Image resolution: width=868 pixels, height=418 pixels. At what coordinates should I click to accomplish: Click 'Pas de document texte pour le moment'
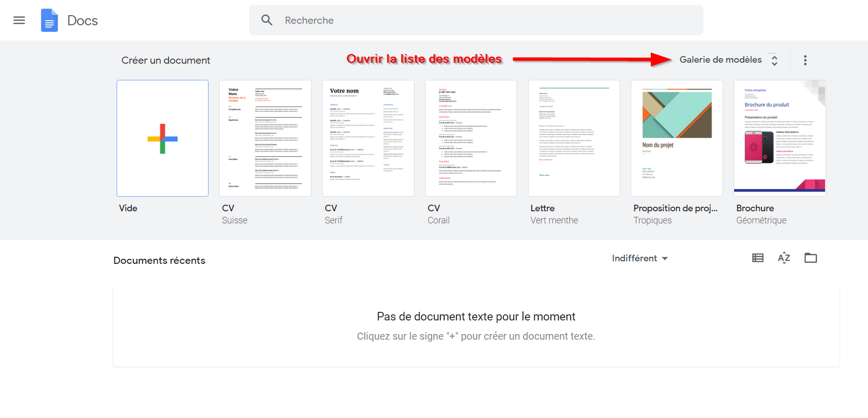tap(476, 316)
